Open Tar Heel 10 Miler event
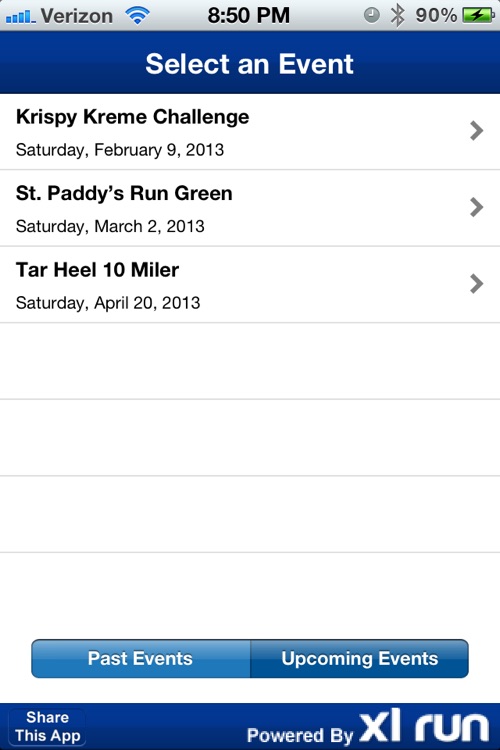Image resolution: width=500 pixels, height=750 pixels. point(250,285)
